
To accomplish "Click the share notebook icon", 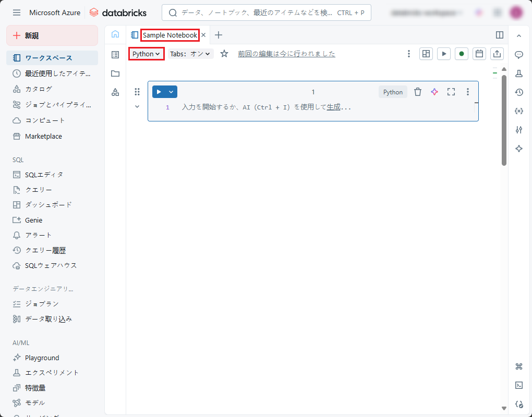I will (x=497, y=54).
